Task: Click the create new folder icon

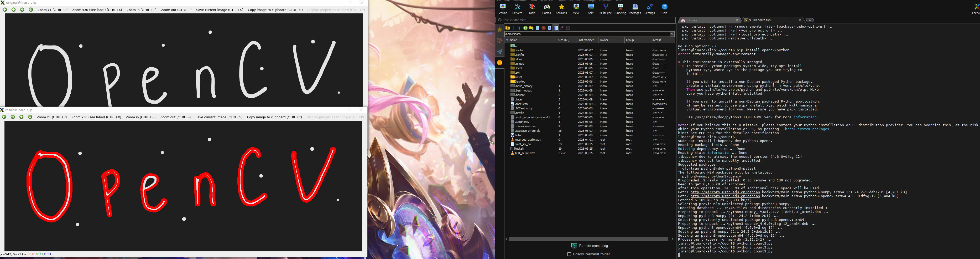Action: click(531, 28)
